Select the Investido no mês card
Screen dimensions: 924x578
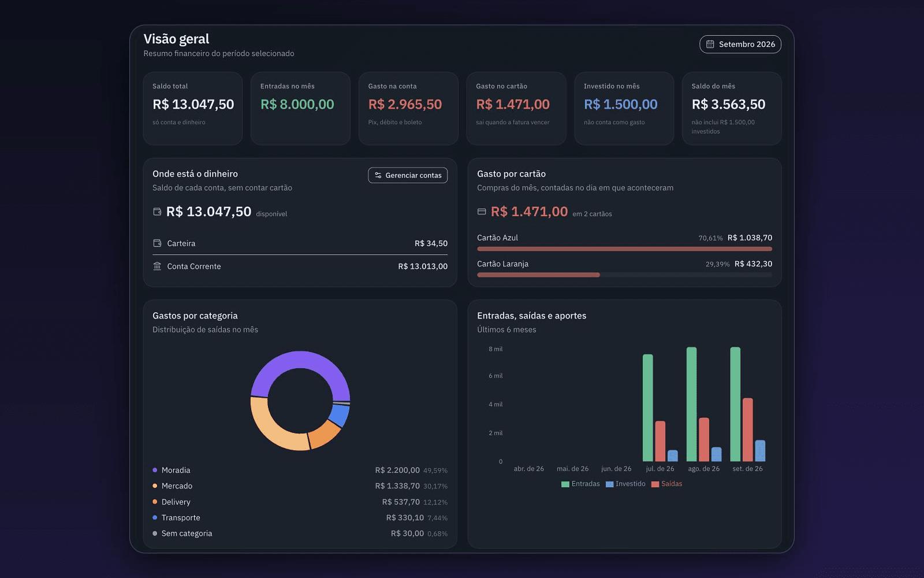tap(624, 109)
